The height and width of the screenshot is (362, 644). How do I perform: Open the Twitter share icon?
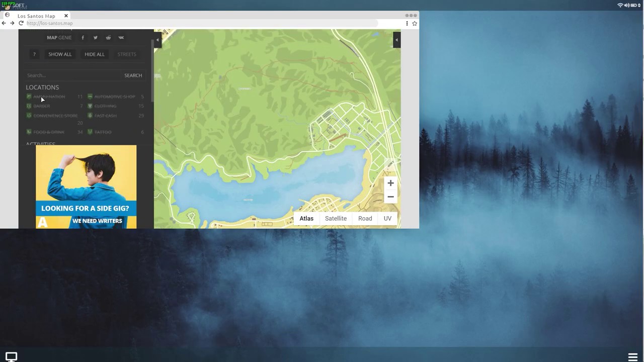click(95, 38)
